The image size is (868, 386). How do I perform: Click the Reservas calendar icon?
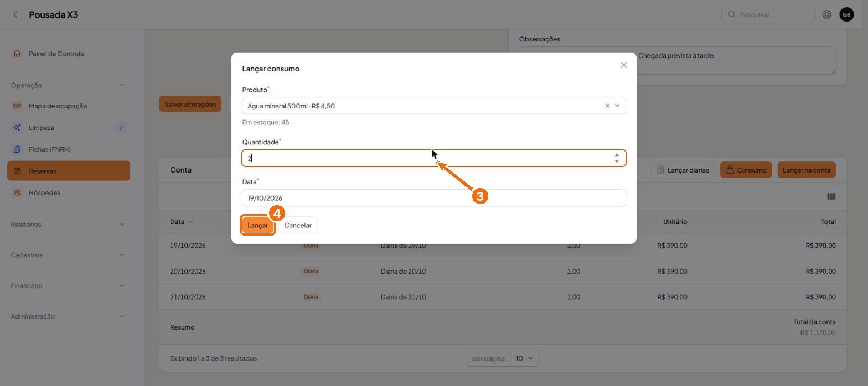click(x=17, y=171)
